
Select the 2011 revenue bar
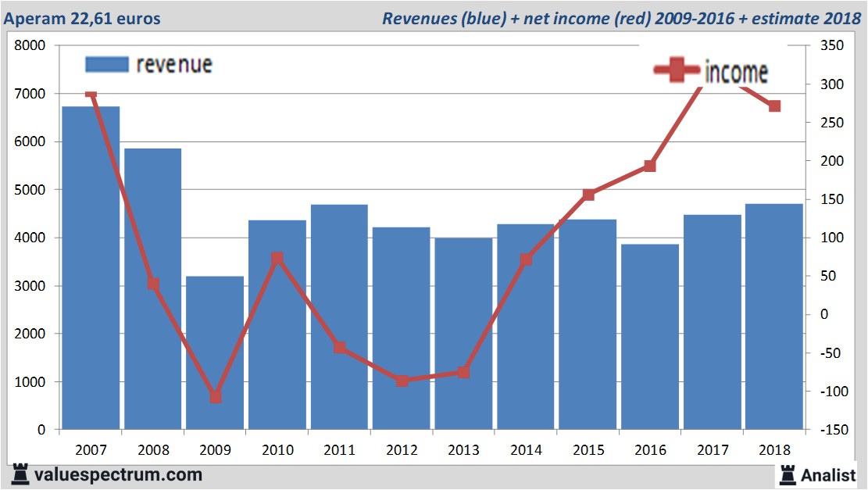[339, 317]
